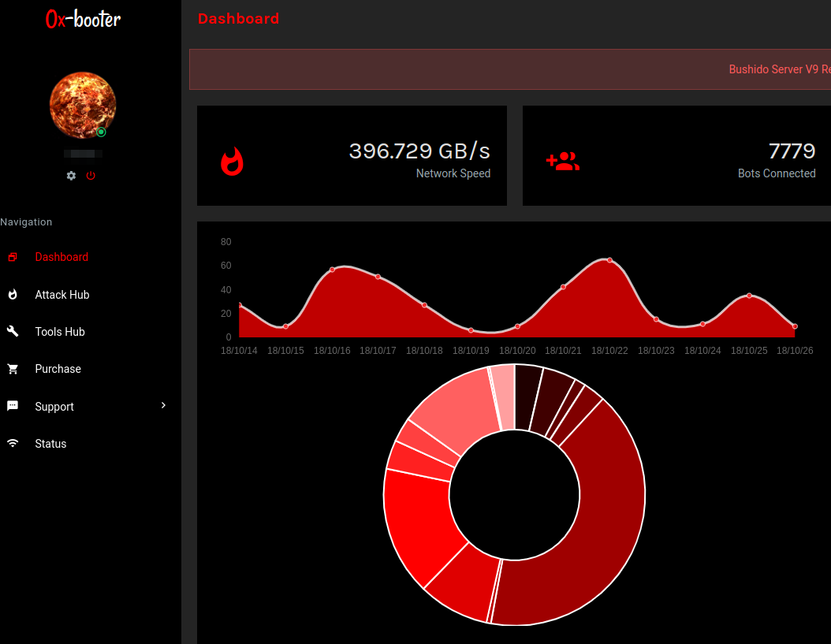The image size is (831, 644).
Task: Click the chart data point at 18/10/16
Action: click(332, 270)
